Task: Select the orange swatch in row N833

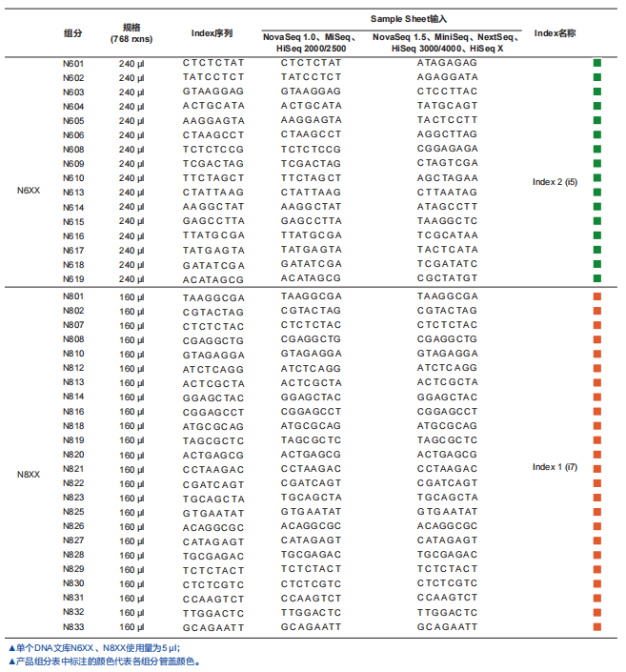Action: (597, 626)
